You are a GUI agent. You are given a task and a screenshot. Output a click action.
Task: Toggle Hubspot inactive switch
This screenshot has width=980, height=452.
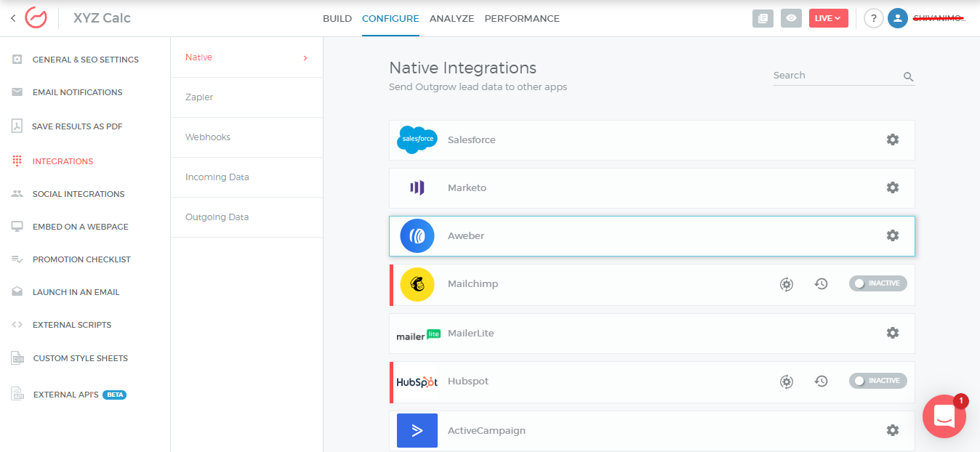tap(878, 381)
